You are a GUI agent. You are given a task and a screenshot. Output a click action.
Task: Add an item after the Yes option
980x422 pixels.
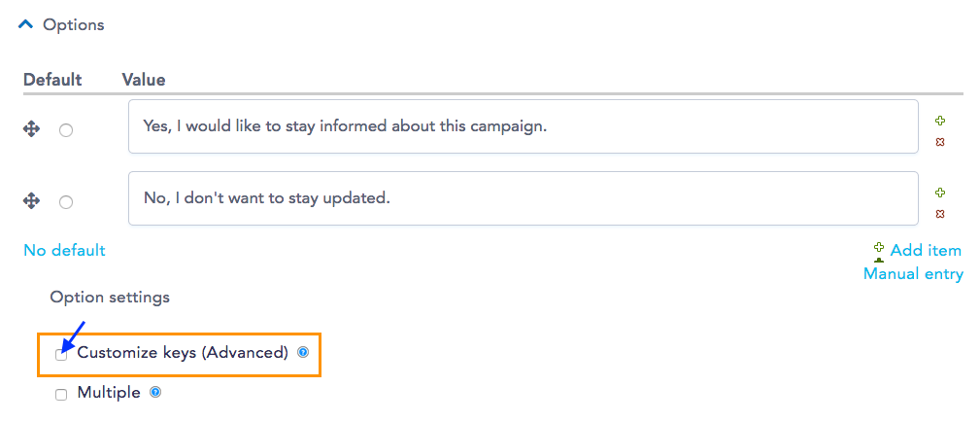pos(939,121)
